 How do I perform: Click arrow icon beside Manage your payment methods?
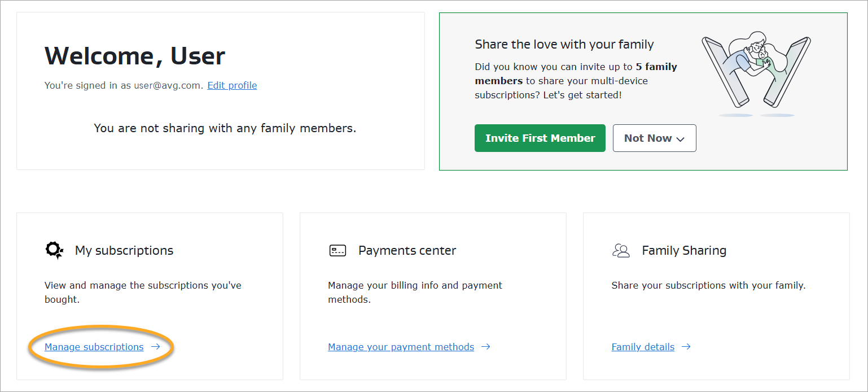click(485, 347)
